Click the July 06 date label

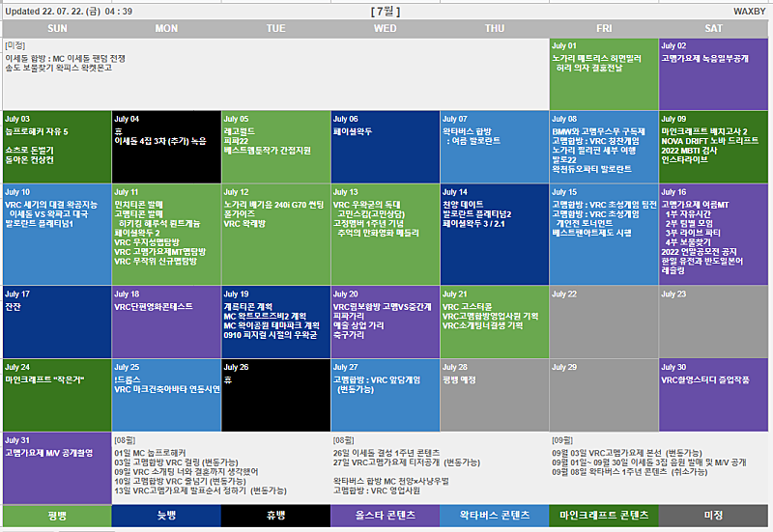pos(346,119)
